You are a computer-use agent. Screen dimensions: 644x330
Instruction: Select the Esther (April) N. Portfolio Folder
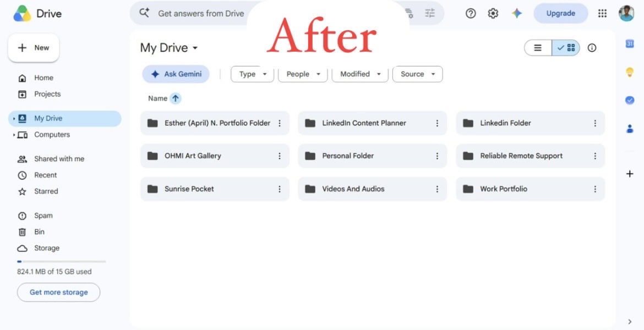pos(215,123)
